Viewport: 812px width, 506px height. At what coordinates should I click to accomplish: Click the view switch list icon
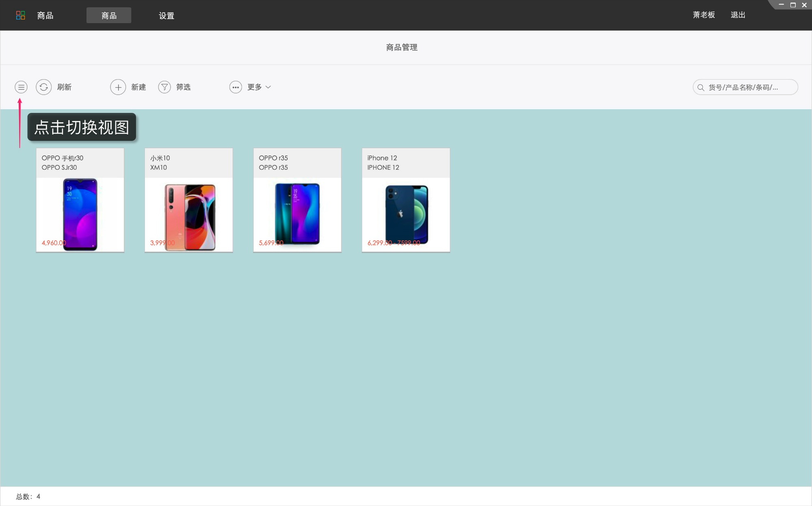[21, 87]
